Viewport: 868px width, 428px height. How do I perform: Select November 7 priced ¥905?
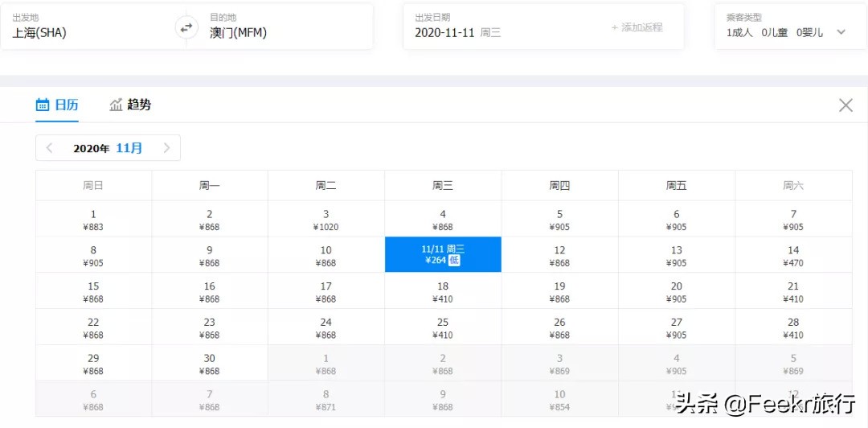[x=793, y=219]
